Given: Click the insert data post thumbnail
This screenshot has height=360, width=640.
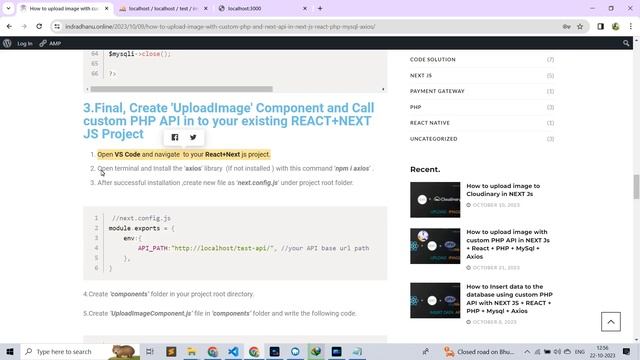Looking at the screenshot, I should point(435,300).
